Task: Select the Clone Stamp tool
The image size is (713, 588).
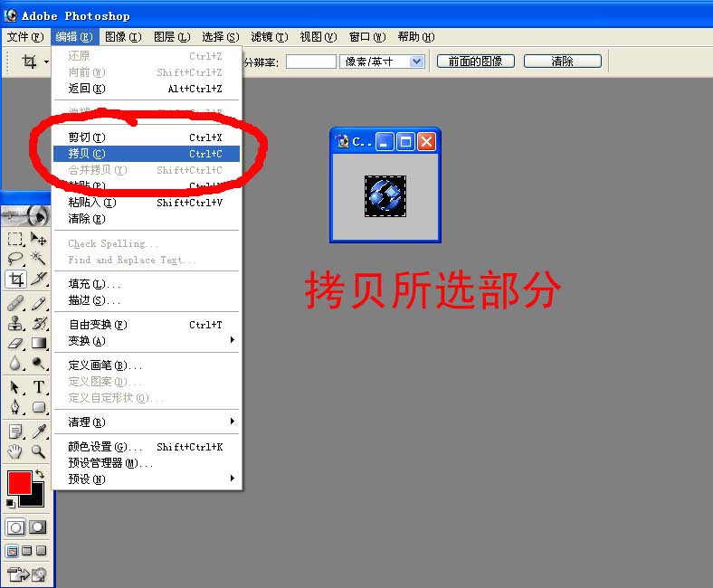Action: click(x=15, y=323)
